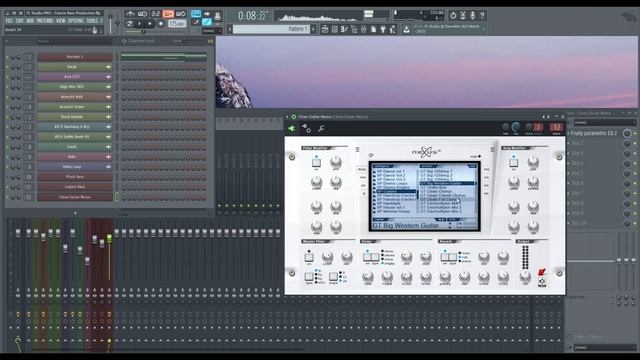Select XP Dance vol 1 category
Screen dimensions: 640x360
[x=391, y=171]
